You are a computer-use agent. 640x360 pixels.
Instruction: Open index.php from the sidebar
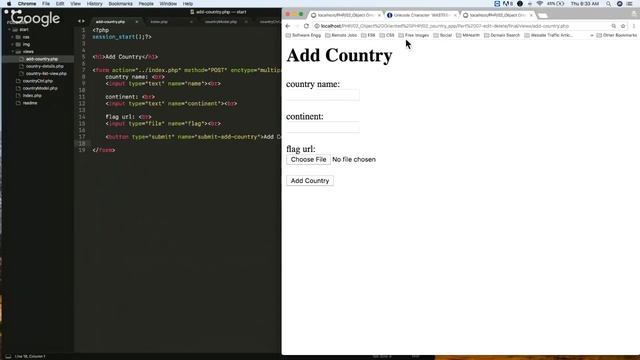coord(32,96)
